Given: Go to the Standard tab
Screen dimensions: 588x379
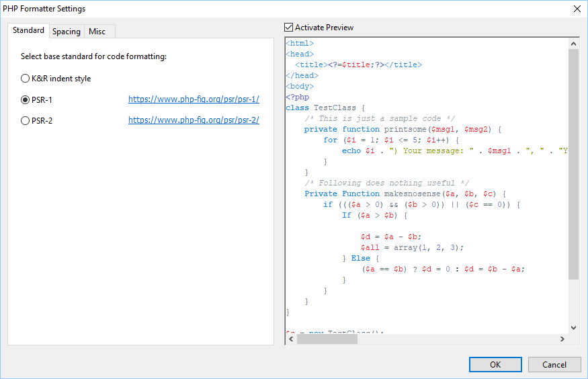Looking at the screenshot, I should [x=28, y=31].
